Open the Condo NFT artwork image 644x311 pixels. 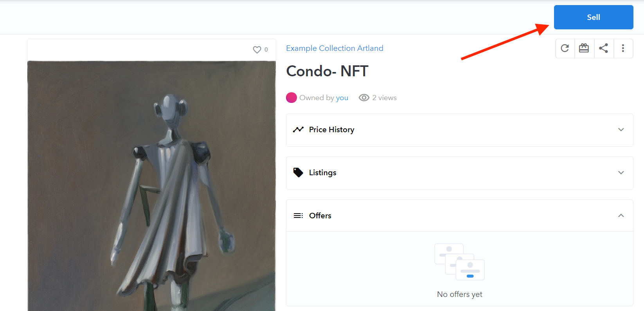pos(151,186)
